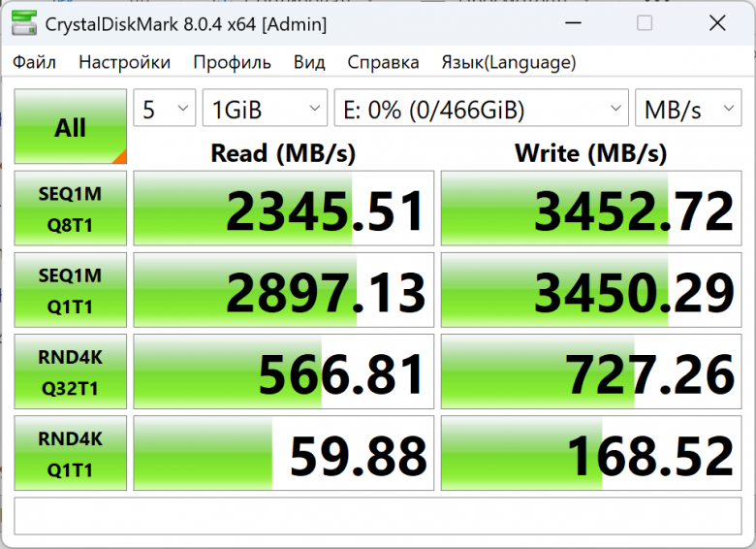This screenshot has height=549, width=756.
Task: Select the 168.52 write result
Action: 591,453
